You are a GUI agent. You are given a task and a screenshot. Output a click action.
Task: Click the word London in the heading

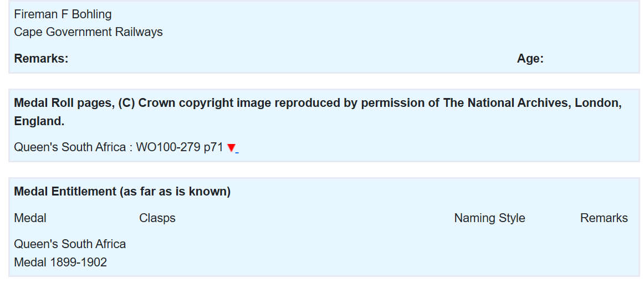tap(598, 103)
